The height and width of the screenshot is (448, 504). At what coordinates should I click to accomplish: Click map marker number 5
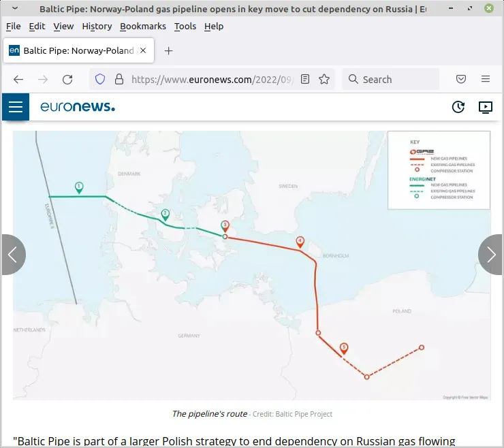tap(344, 349)
